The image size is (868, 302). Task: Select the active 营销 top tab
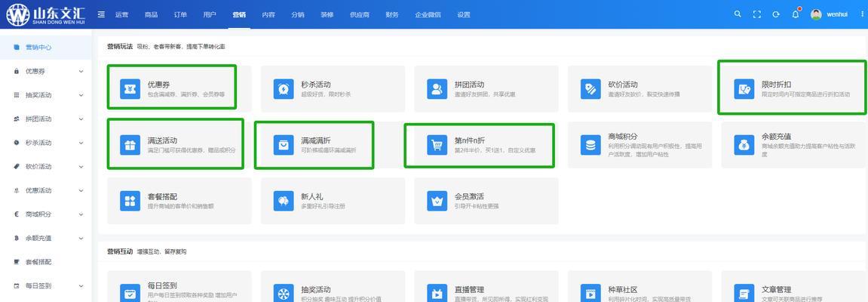point(239,15)
